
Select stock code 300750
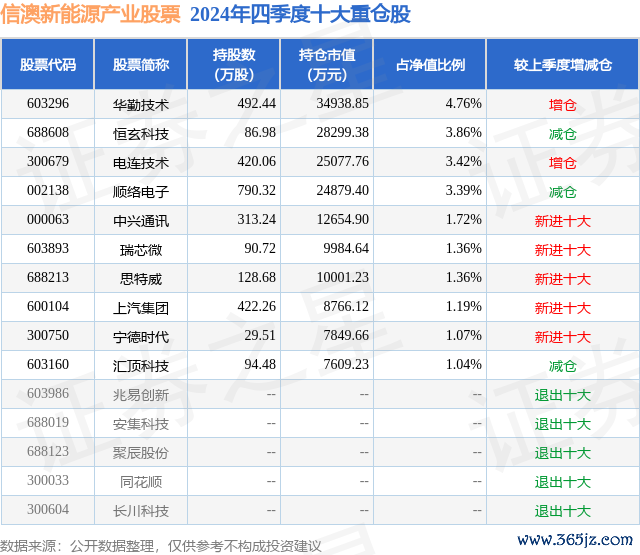(48, 335)
